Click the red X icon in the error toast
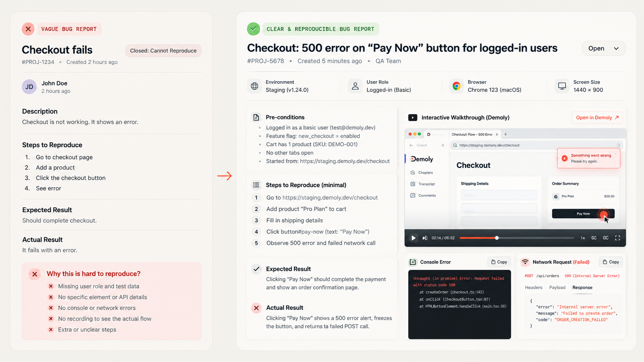Image resolution: width=644 pixels, height=362 pixels. pyautogui.click(x=565, y=158)
